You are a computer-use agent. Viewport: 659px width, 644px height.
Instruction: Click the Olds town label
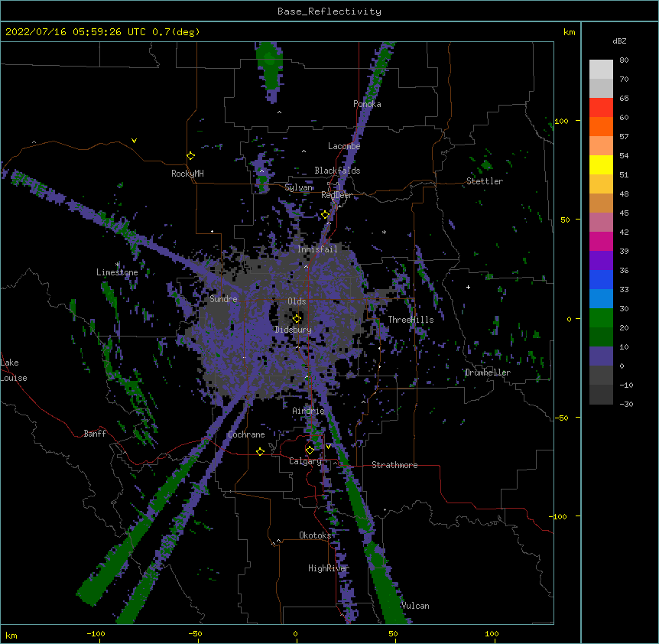[x=297, y=301]
